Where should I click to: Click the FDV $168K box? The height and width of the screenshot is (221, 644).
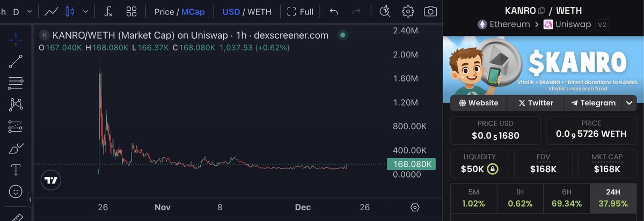543,164
